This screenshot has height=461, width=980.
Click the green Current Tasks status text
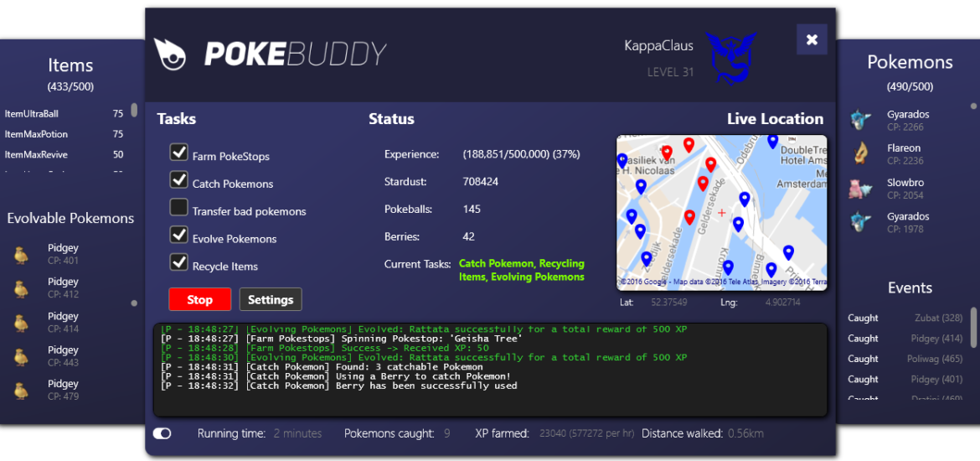point(522,270)
